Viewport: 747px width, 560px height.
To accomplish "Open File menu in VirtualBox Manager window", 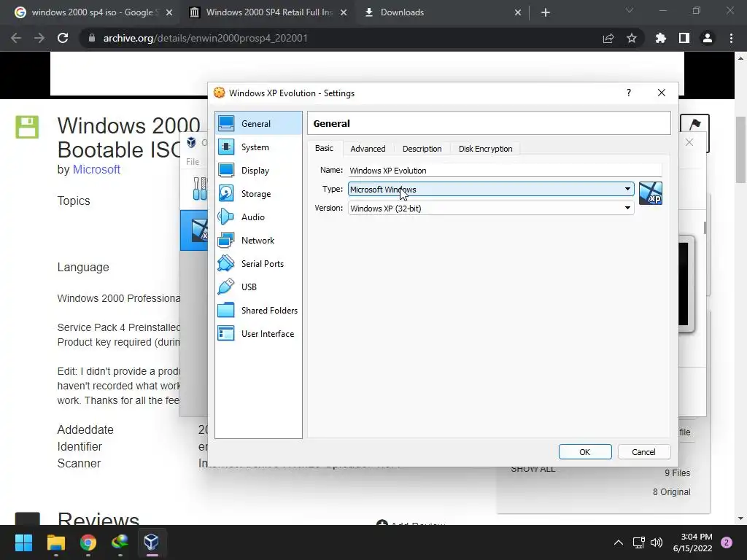I will pos(193,162).
